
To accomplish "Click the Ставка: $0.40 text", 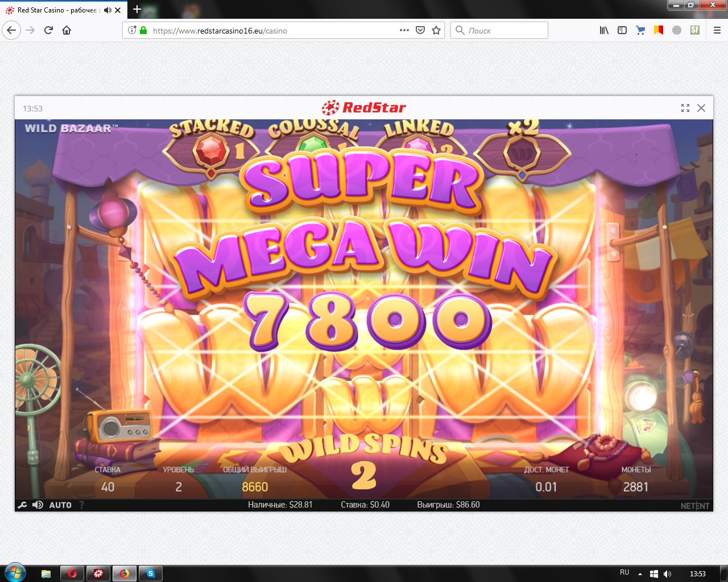I will tap(365, 505).
